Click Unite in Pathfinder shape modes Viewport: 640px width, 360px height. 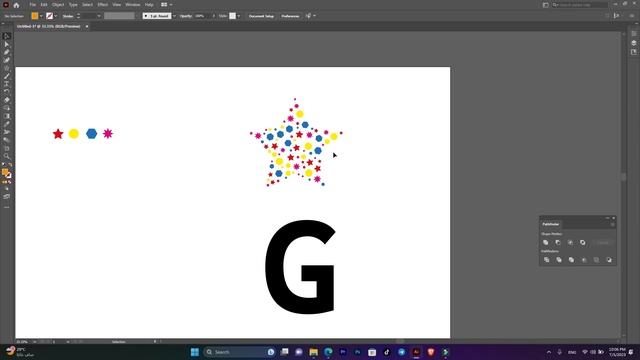[x=546, y=242]
